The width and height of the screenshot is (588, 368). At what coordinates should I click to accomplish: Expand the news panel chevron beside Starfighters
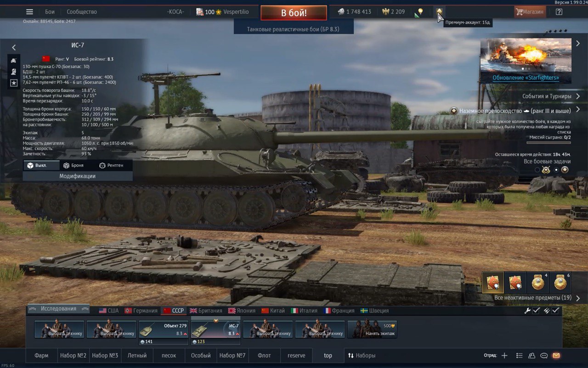(x=578, y=44)
